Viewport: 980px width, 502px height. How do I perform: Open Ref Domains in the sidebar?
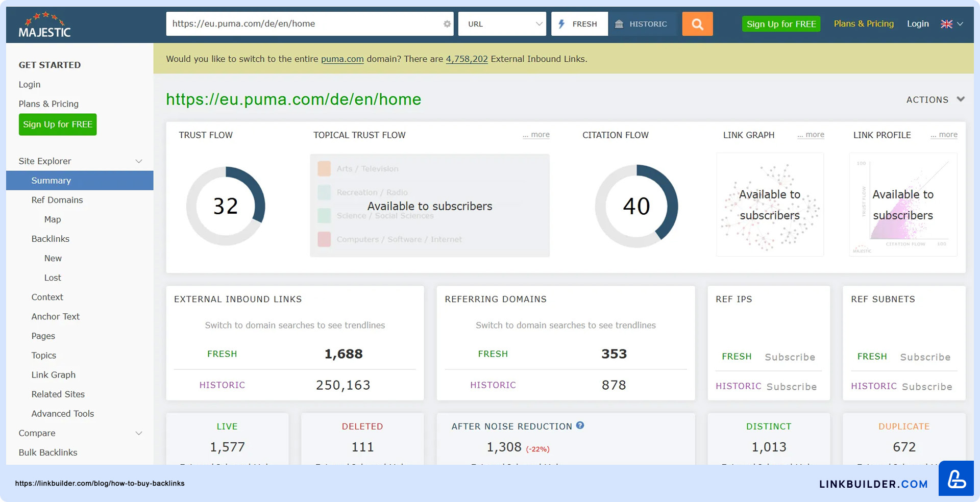click(x=57, y=200)
